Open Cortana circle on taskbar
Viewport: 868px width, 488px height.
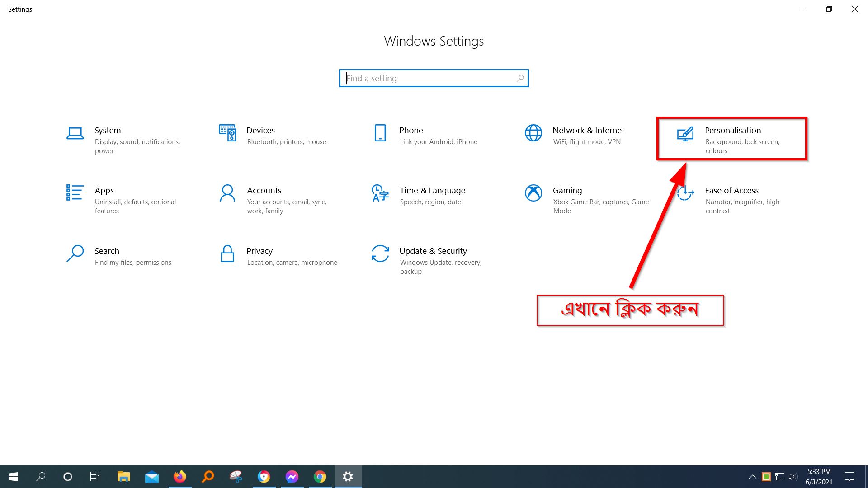click(x=68, y=477)
